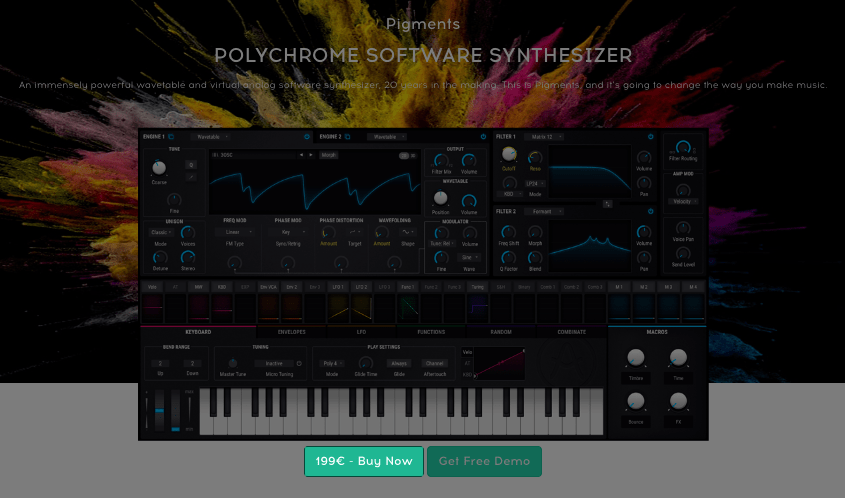Switch to the Functions tab
This screenshot has width=845, height=498.
tap(431, 332)
